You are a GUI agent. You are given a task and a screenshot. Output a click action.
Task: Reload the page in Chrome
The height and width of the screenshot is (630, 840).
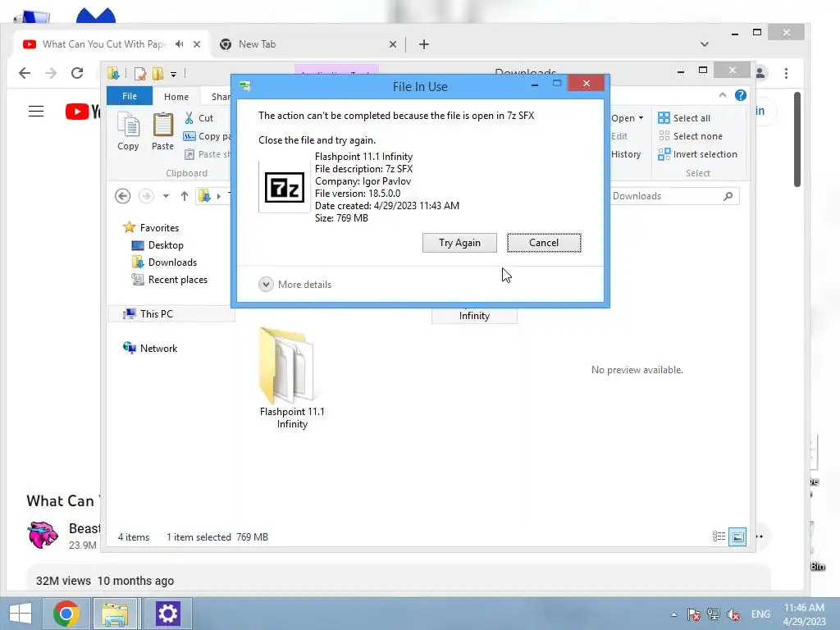(x=77, y=73)
